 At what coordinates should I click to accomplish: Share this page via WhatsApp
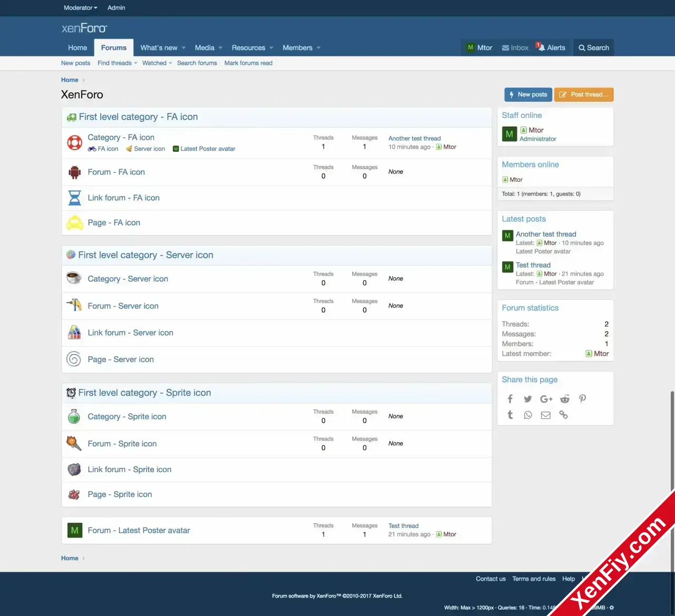(528, 415)
